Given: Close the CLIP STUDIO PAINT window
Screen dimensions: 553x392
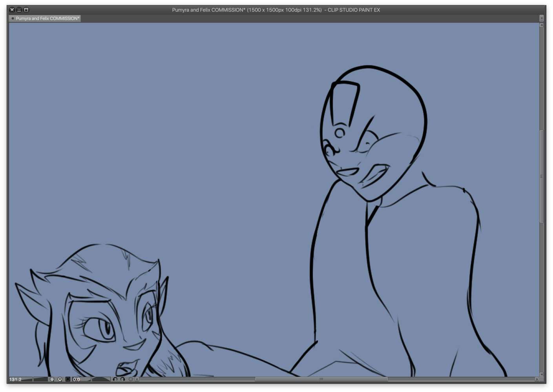Looking at the screenshot, I should pos(12,10).
